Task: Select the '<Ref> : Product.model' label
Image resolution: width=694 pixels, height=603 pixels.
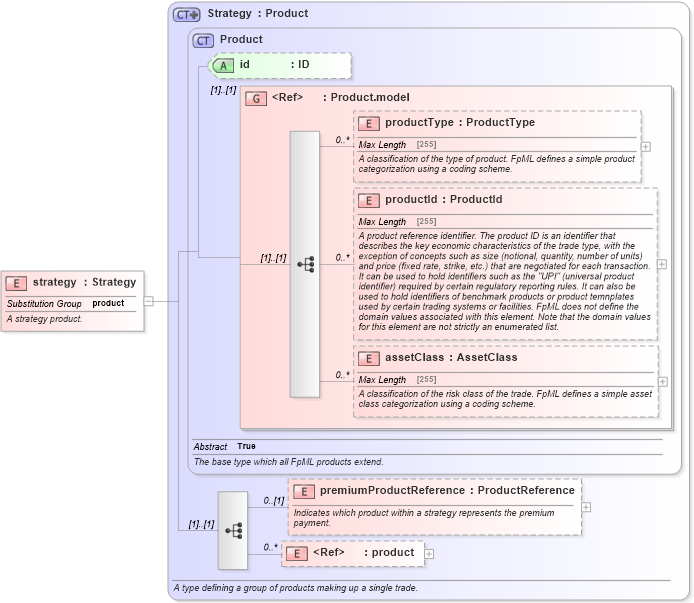Action: click(341, 97)
